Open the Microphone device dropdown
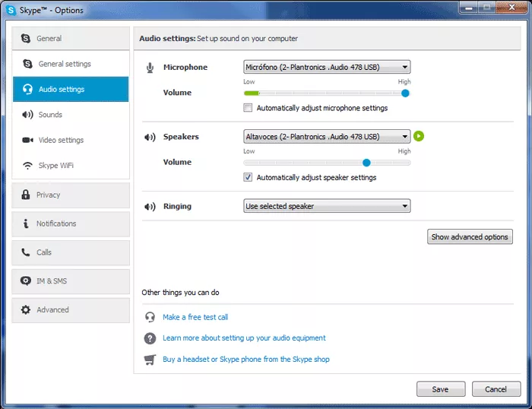This screenshot has height=409, width=532. click(327, 67)
